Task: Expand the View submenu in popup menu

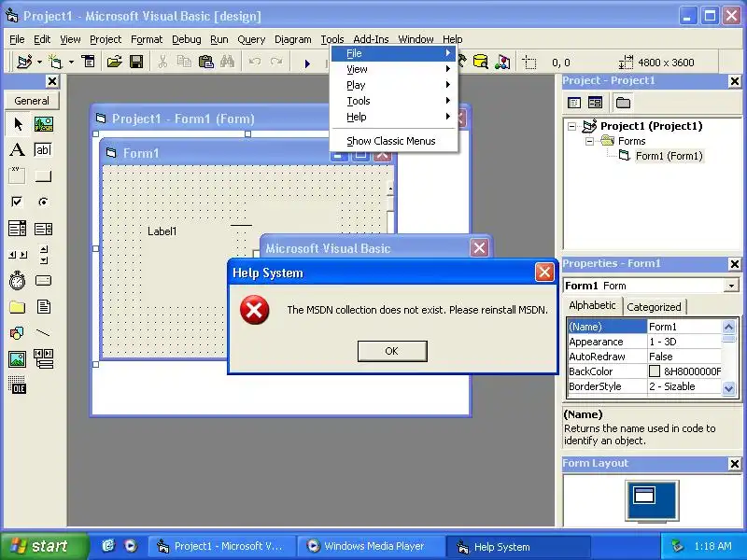Action: pos(394,69)
